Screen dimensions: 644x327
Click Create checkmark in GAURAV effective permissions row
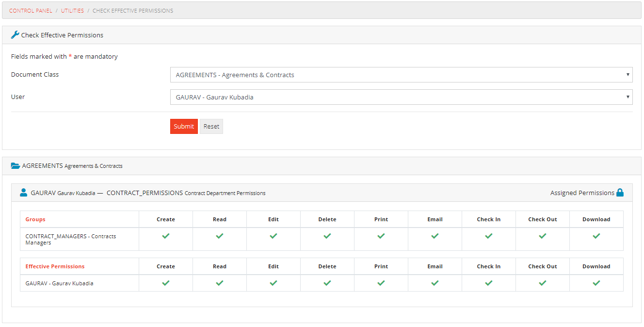click(x=166, y=283)
